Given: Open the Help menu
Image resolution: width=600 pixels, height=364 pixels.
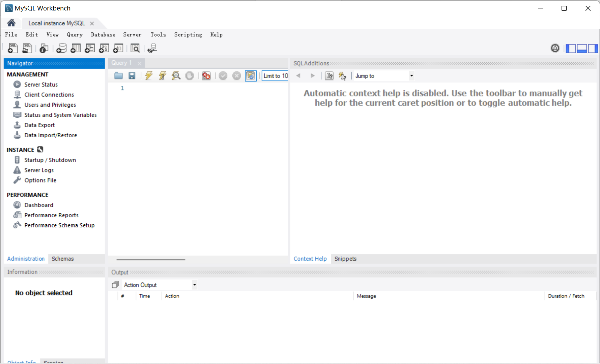Looking at the screenshot, I should coord(216,34).
